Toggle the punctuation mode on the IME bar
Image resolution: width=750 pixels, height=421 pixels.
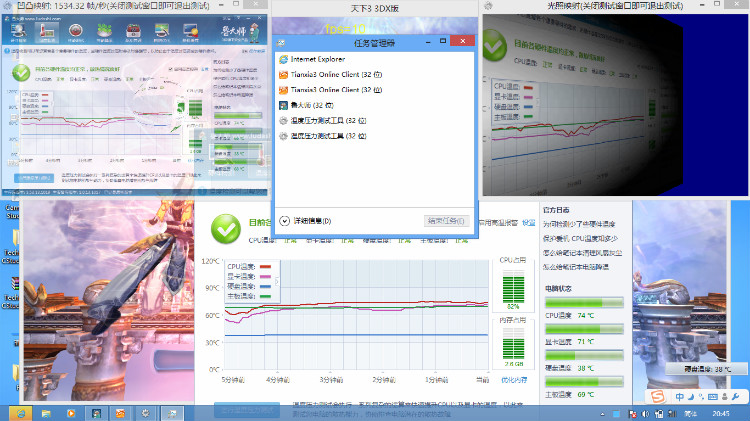(x=701, y=397)
